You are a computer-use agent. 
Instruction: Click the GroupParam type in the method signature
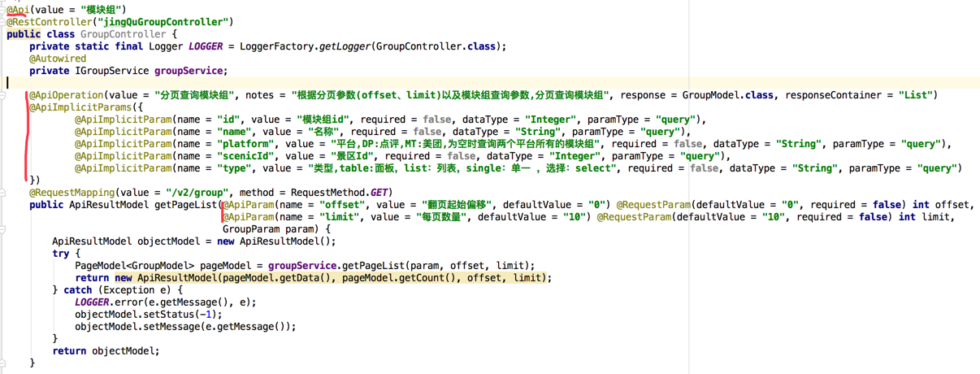tap(251, 229)
